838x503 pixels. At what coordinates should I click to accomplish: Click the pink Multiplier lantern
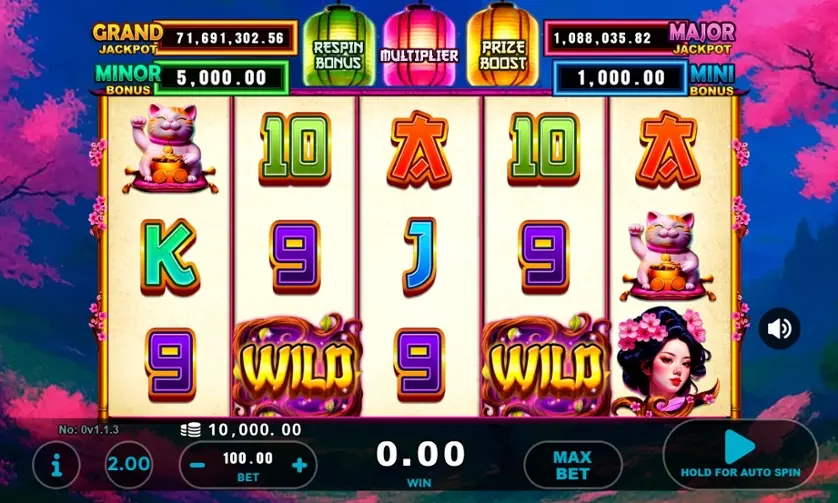(420, 45)
